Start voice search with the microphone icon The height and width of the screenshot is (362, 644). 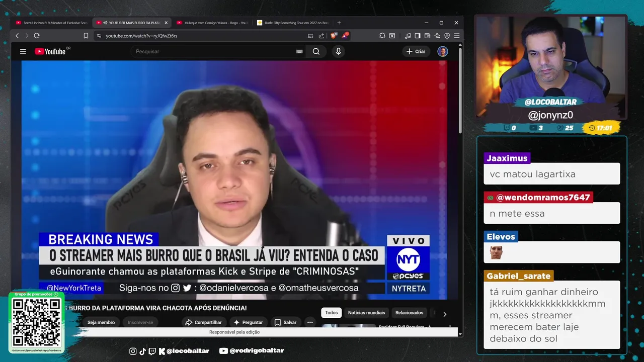coord(338,51)
